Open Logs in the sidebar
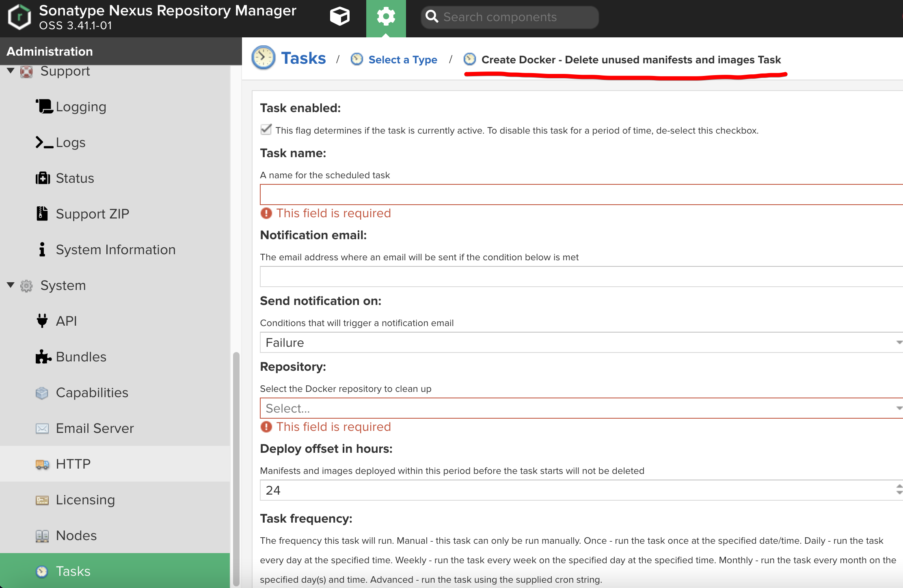The width and height of the screenshot is (903, 588). click(x=115, y=143)
